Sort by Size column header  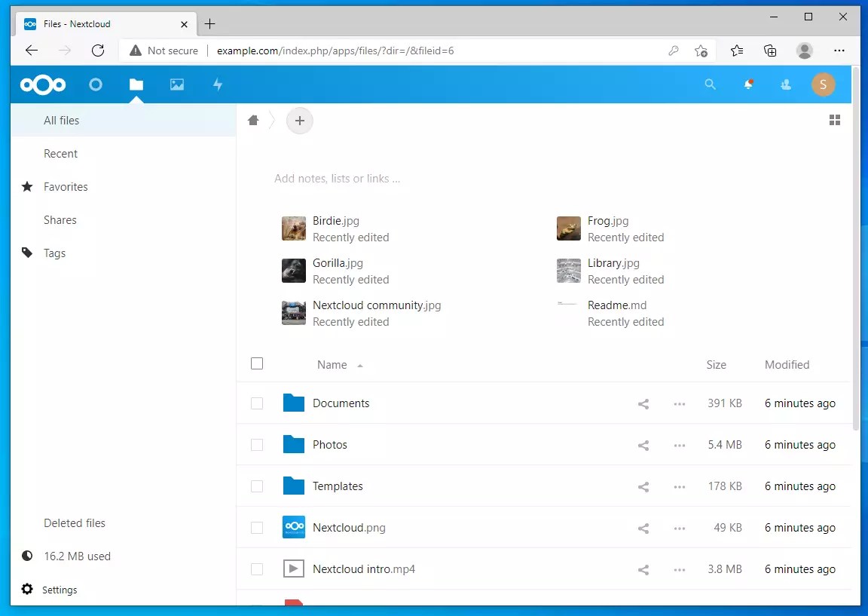tap(716, 364)
